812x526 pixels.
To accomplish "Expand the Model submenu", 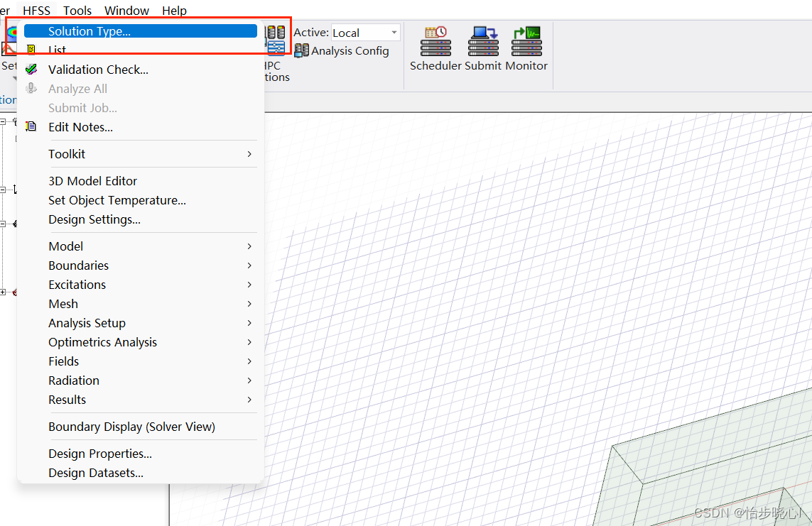I will coord(141,246).
